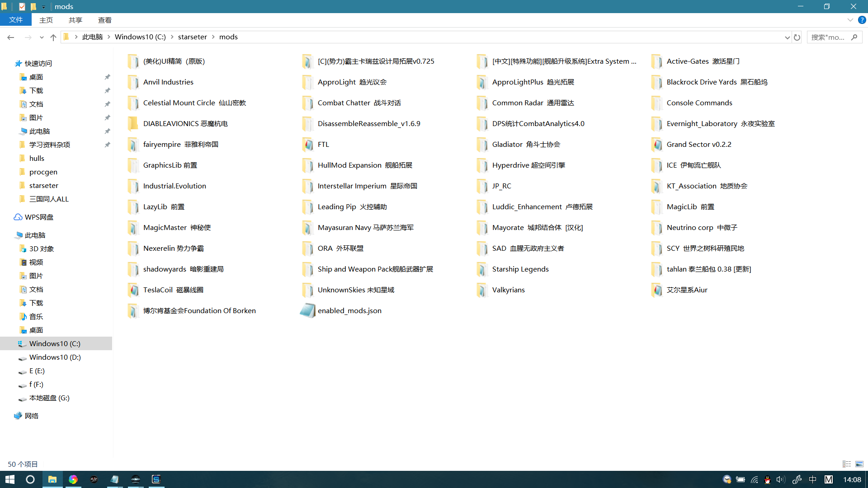Open enabled_mods.json file icon
868x488 pixels.
point(307,311)
